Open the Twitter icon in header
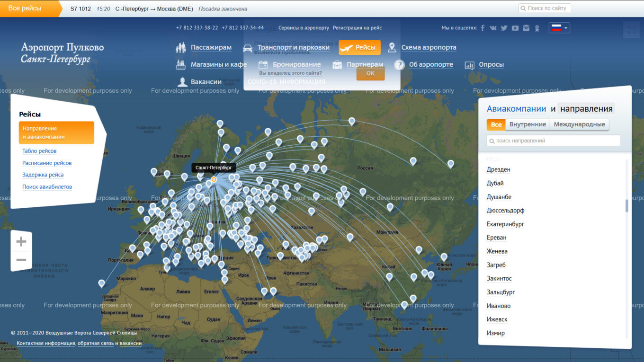Image resolution: width=644 pixels, height=362 pixels. tap(504, 28)
